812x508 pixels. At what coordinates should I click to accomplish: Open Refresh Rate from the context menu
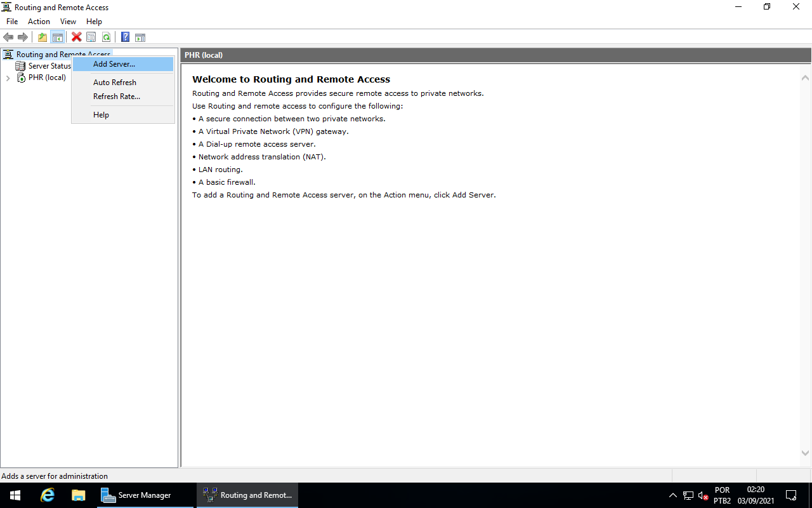pos(117,96)
